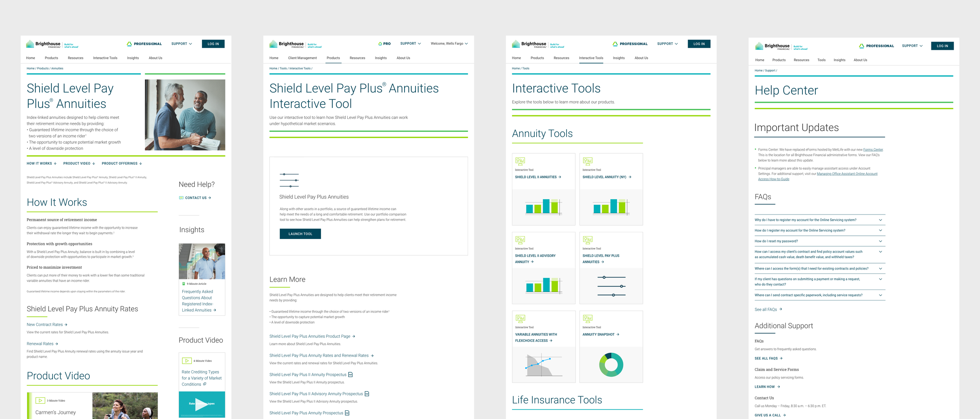Open Tools tab in Help Center navigation
The height and width of the screenshot is (419, 980).
(x=821, y=60)
